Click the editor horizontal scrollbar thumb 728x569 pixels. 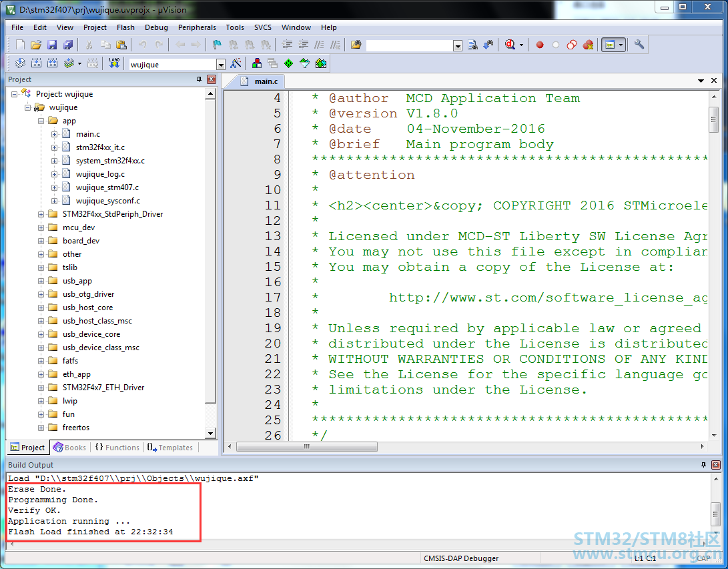(306, 446)
